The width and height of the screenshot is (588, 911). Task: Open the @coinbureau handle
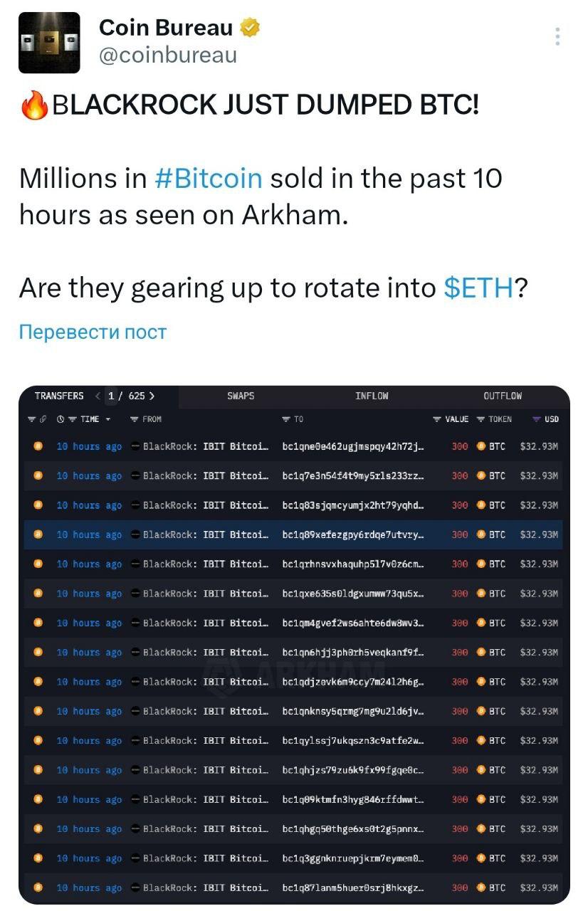(x=168, y=56)
